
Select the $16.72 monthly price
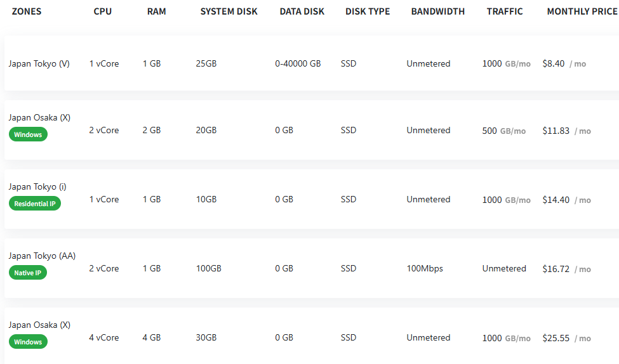coord(556,269)
